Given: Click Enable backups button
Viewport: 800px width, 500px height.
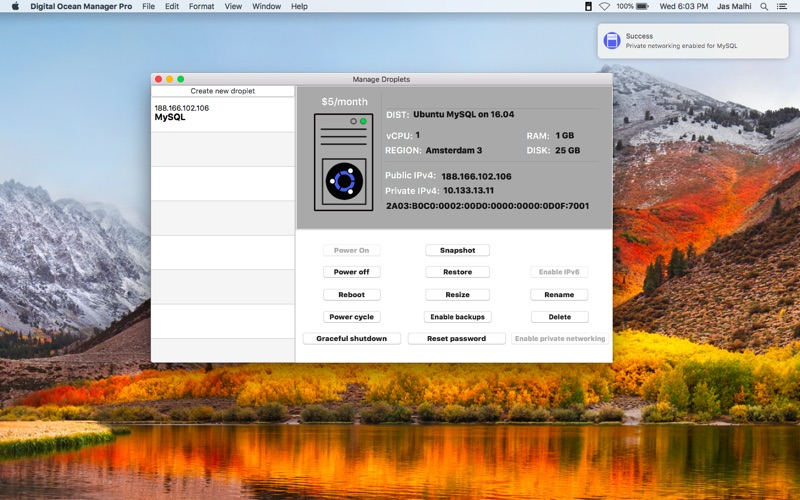Looking at the screenshot, I should click(458, 317).
